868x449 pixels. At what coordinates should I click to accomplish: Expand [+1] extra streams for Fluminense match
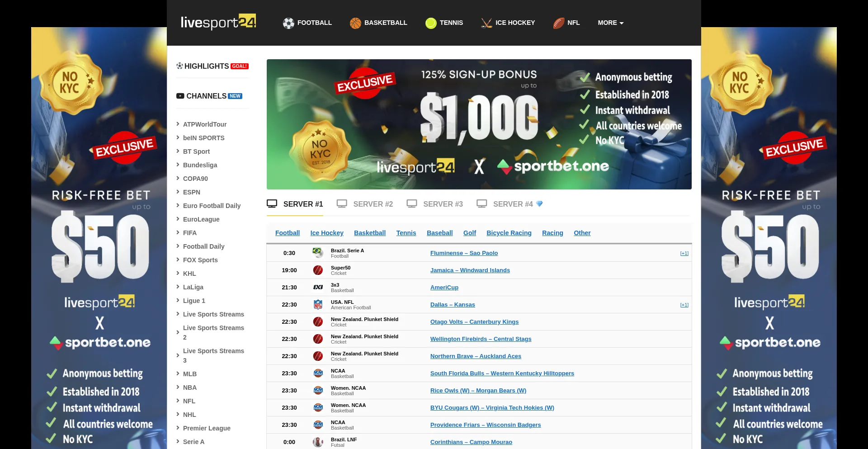(x=684, y=253)
